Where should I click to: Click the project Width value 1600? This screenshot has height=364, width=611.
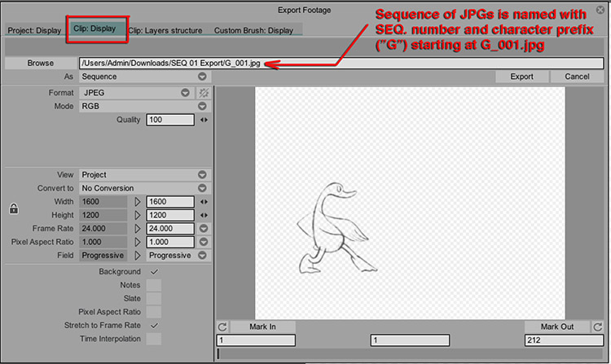point(103,202)
